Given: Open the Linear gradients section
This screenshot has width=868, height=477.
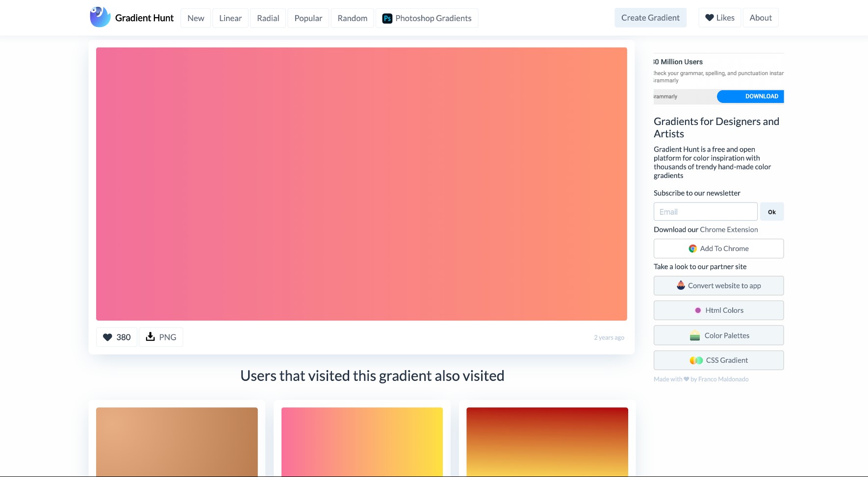Looking at the screenshot, I should [x=230, y=18].
